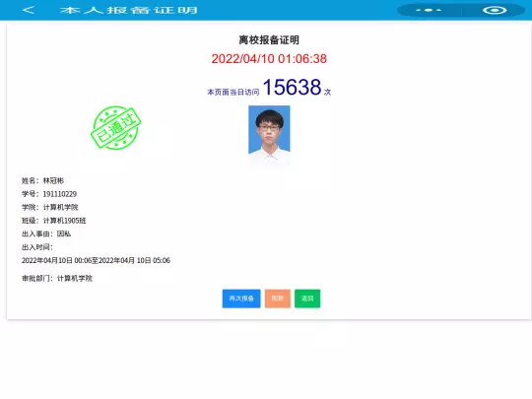Click the 学院：计算机学院 line
This screenshot has height=399, width=532.
click(50, 207)
